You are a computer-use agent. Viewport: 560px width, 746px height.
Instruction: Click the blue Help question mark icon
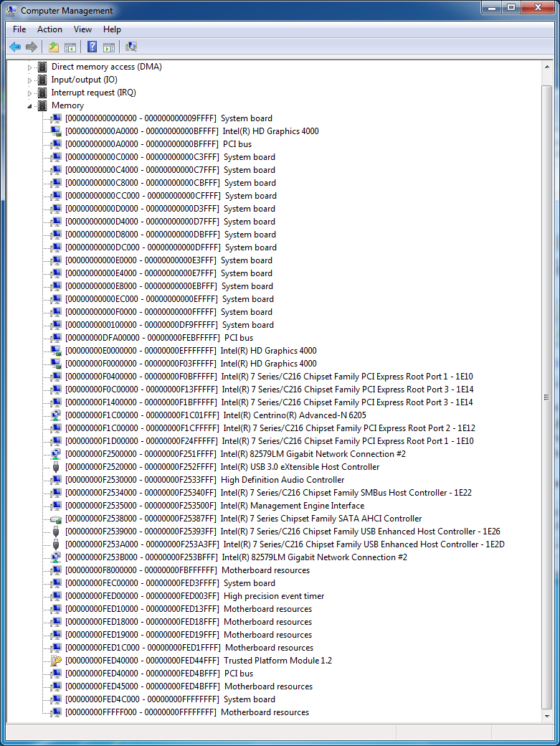point(92,47)
